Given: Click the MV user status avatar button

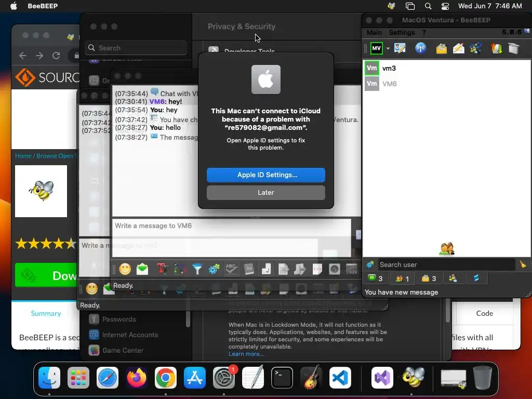Looking at the screenshot, I should point(376,48).
